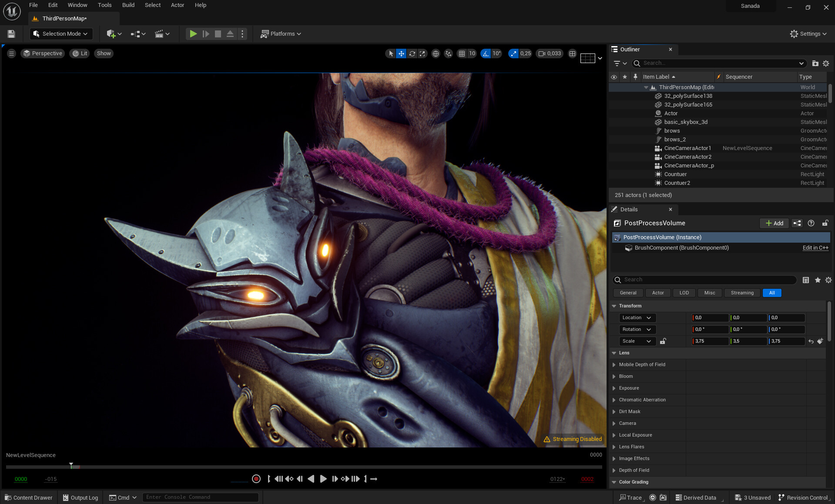Toggle the Scale lock ratio padlock

(x=663, y=341)
